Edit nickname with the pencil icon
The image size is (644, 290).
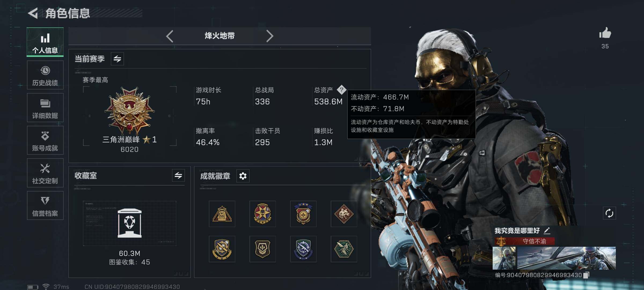pyautogui.click(x=547, y=230)
